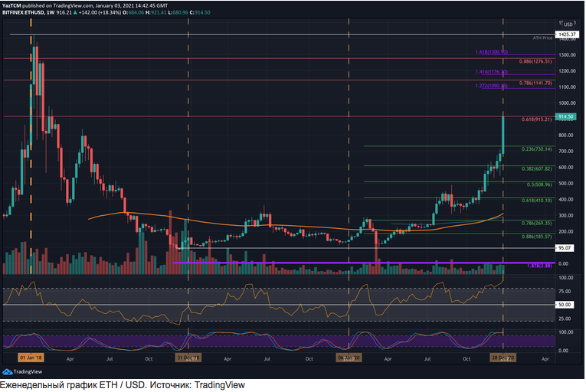The width and height of the screenshot is (586, 392).
Task: Click the 1425.37 ATH price tag
Action: (x=567, y=34)
